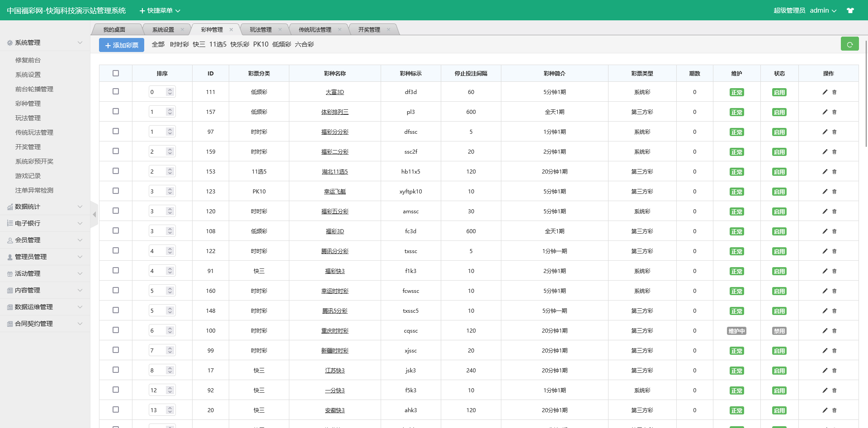Image resolution: width=868 pixels, height=428 pixels.
Task: Filter list by 时时彩 category
Action: tap(179, 44)
